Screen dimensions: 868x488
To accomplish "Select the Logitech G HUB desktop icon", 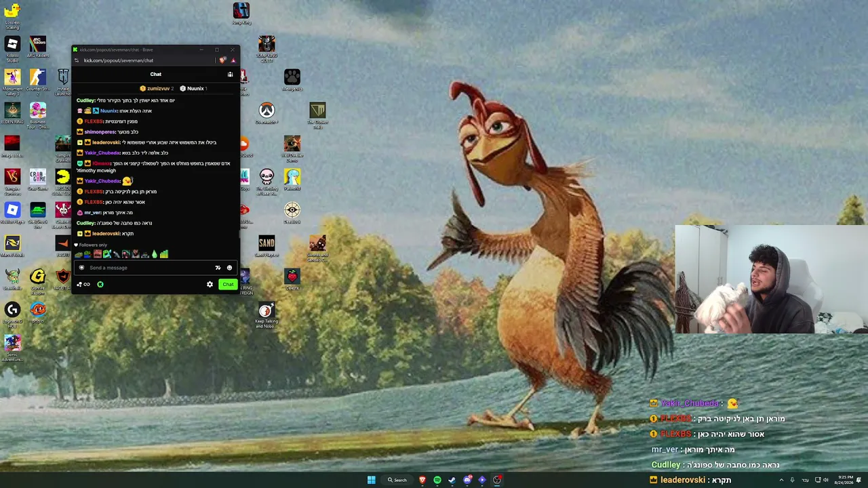I will point(12,316).
